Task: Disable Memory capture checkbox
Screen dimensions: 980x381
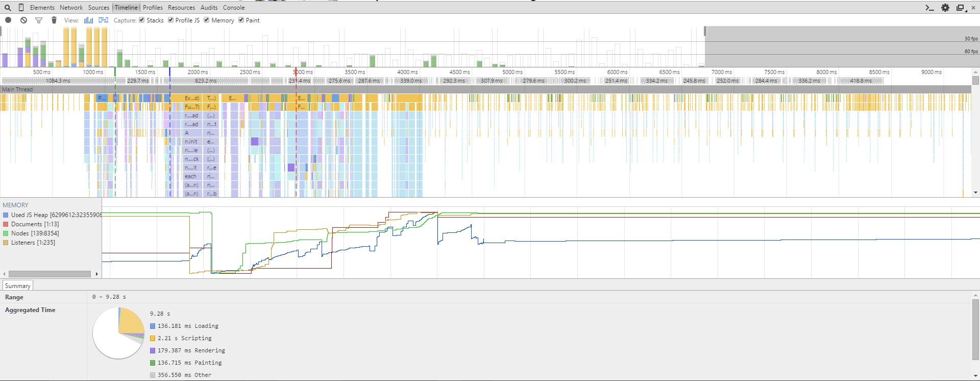Action: (x=207, y=20)
